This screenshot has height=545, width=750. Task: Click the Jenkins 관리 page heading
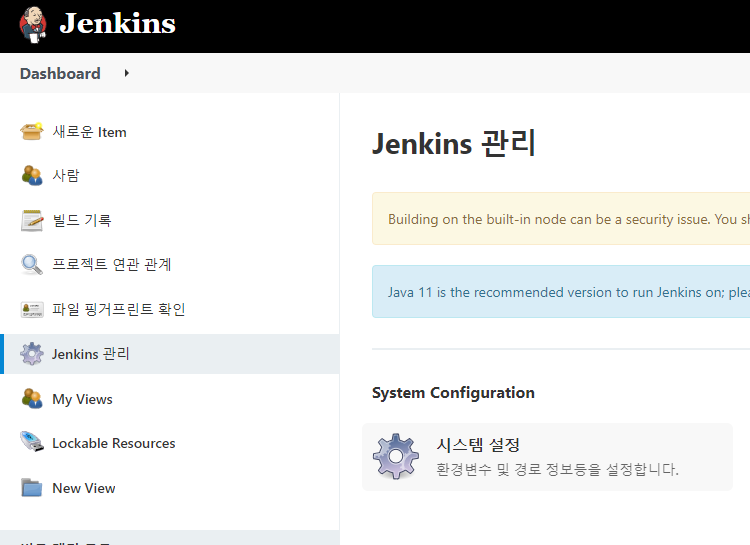(453, 143)
